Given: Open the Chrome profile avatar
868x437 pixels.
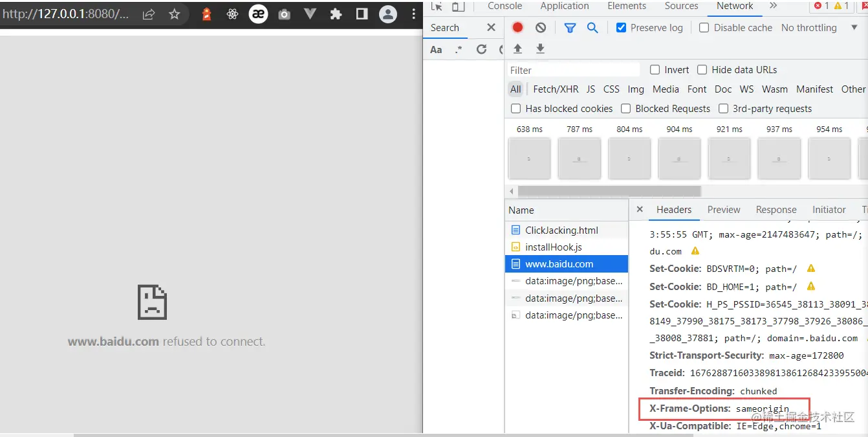Looking at the screenshot, I should point(388,14).
